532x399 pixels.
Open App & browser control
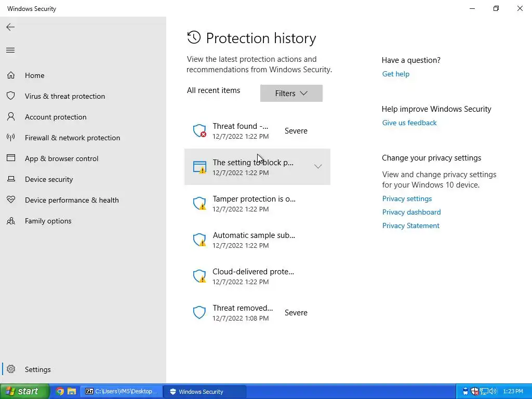(x=61, y=158)
